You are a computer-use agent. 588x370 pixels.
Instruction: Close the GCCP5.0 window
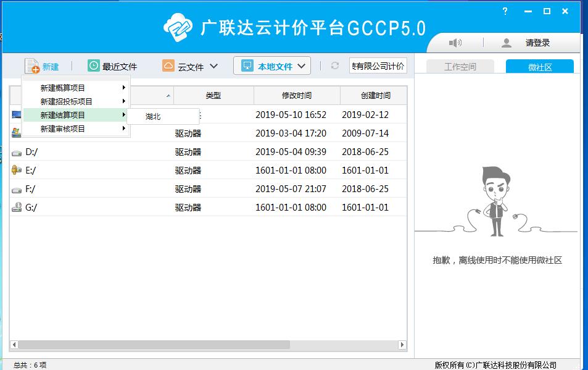click(565, 11)
